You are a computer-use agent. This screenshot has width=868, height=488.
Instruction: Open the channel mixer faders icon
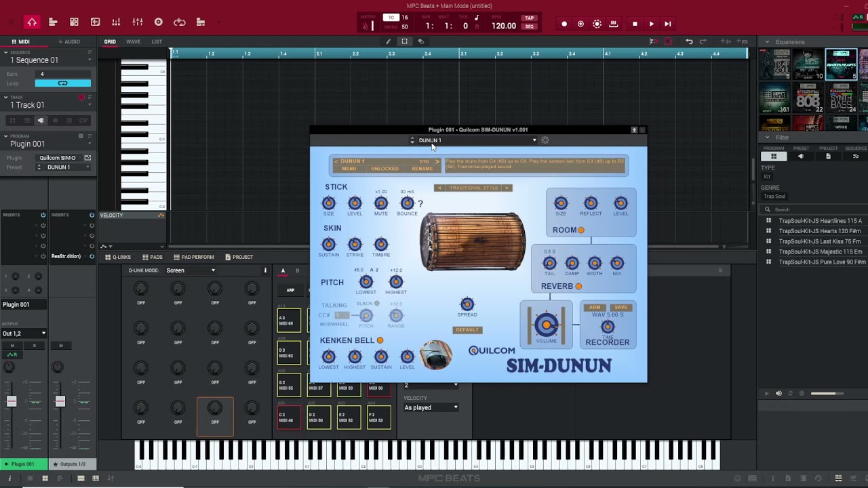[138, 22]
